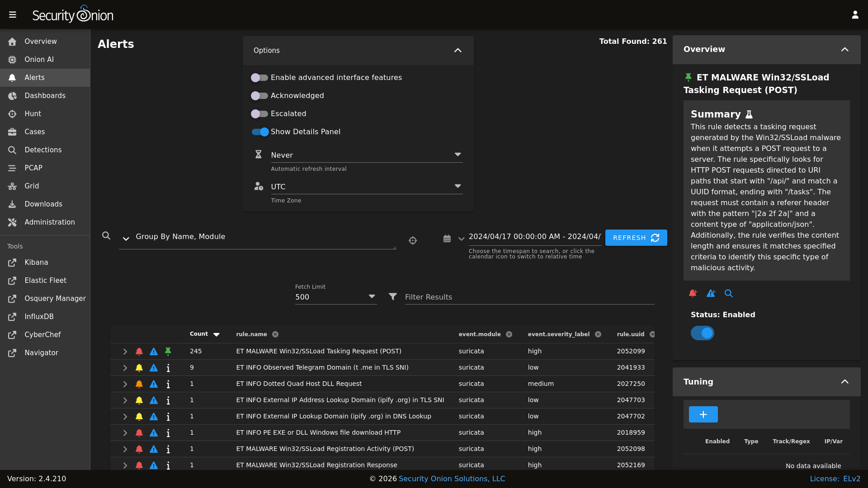The width and height of the screenshot is (868, 488).
Task: Click the Filter Results input field
Action: 529,297
